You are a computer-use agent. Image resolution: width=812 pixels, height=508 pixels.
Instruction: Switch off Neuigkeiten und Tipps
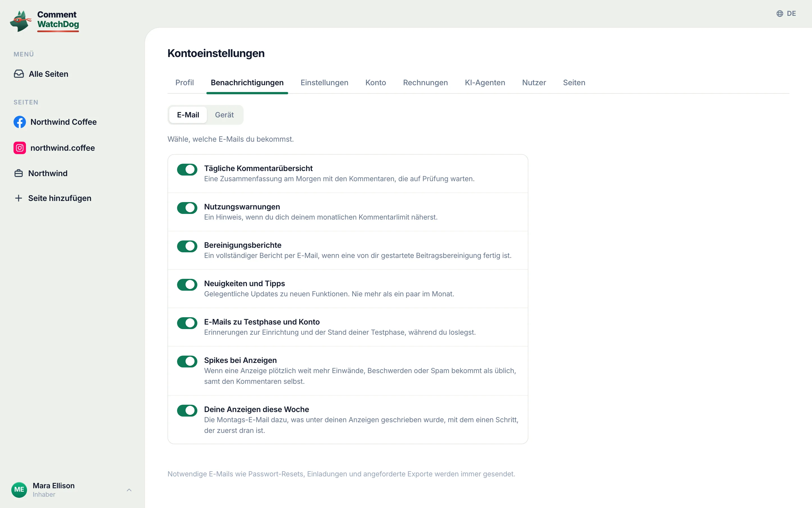point(187,284)
